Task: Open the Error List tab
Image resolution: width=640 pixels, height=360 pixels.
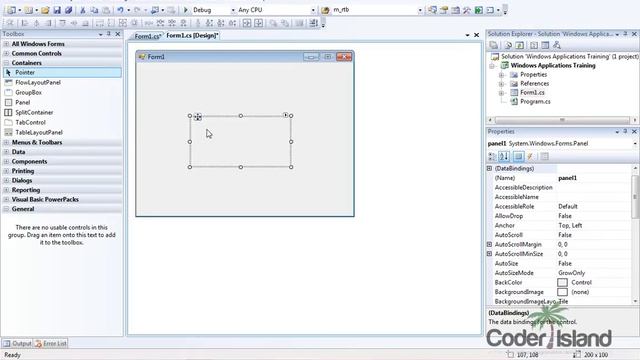Action: (x=51, y=344)
